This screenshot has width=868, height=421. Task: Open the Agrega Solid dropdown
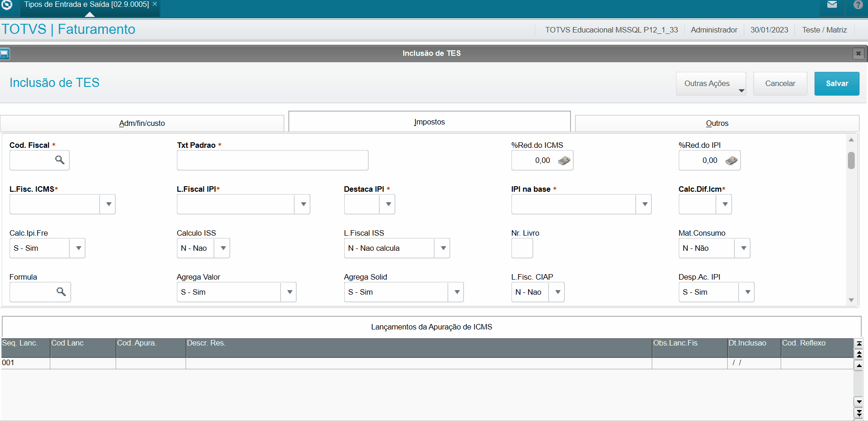coord(457,292)
